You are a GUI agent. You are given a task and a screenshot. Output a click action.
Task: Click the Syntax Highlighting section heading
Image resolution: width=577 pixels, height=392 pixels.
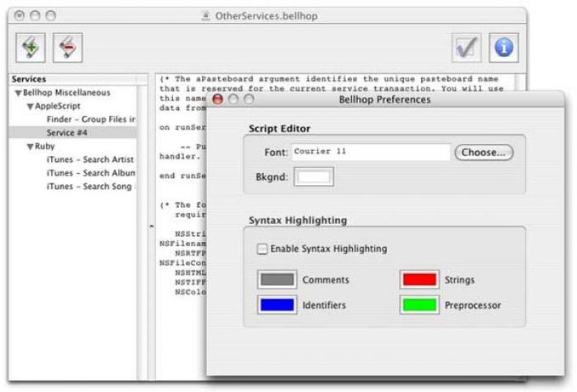(x=298, y=221)
